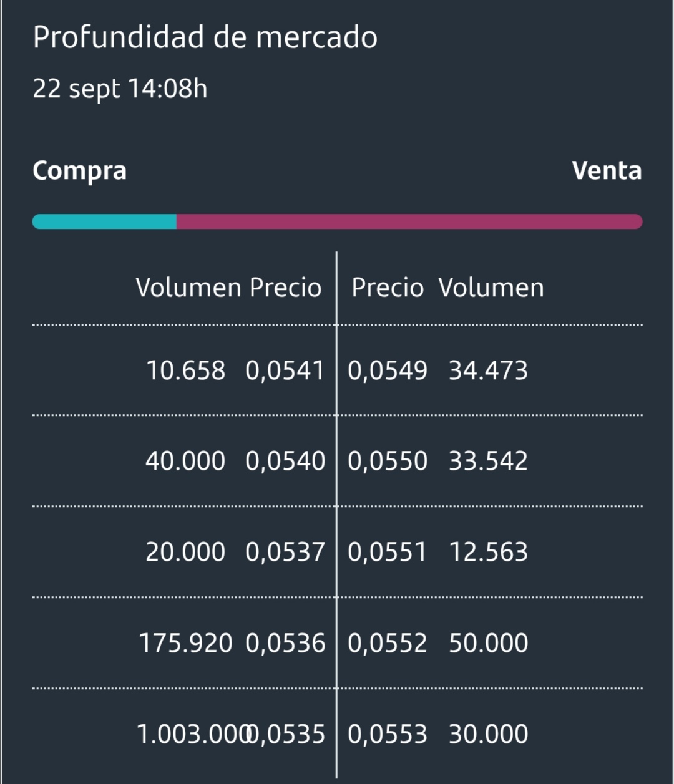This screenshot has height=784, width=674.
Task: Click the teal buy portion of bar
Action: click(x=104, y=221)
